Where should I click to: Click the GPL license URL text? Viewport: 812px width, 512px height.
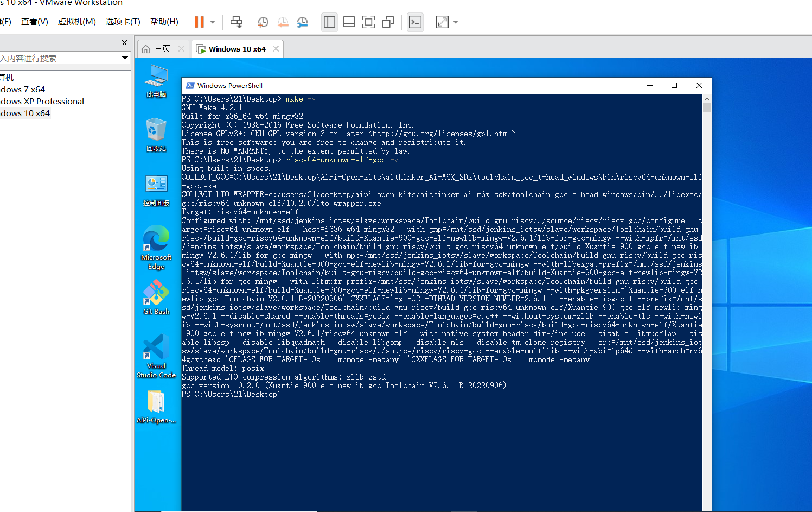pyautogui.click(x=442, y=134)
